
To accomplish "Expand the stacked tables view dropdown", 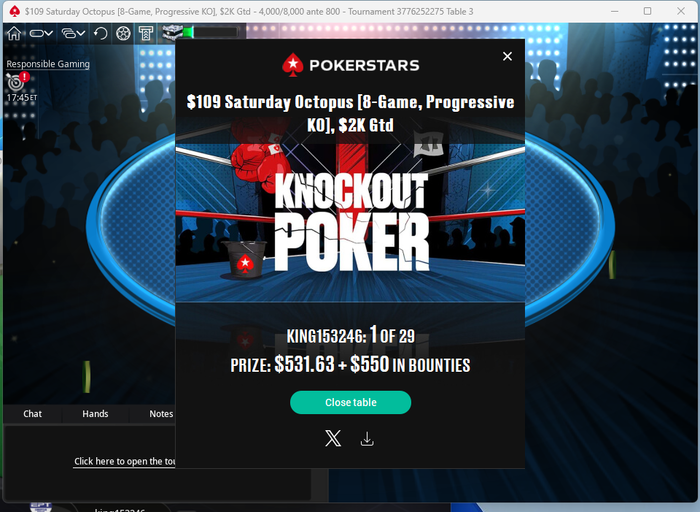I will 73,33.
